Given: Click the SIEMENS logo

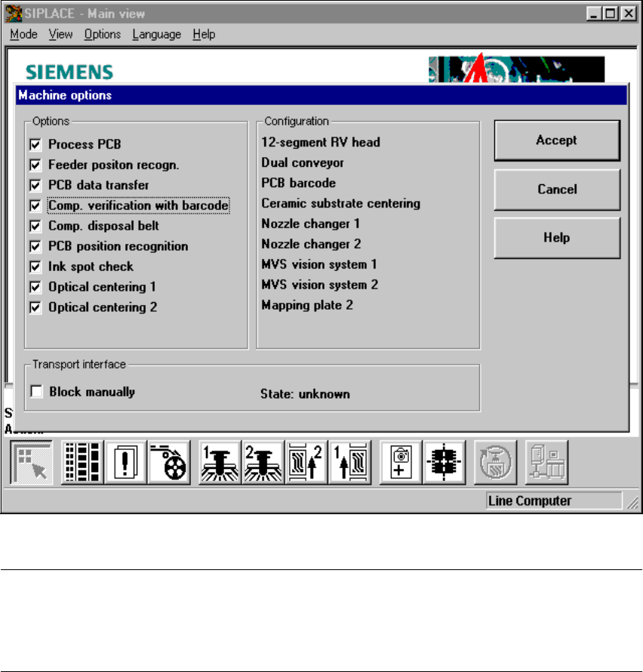Looking at the screenshot, I should coord(69,72).
